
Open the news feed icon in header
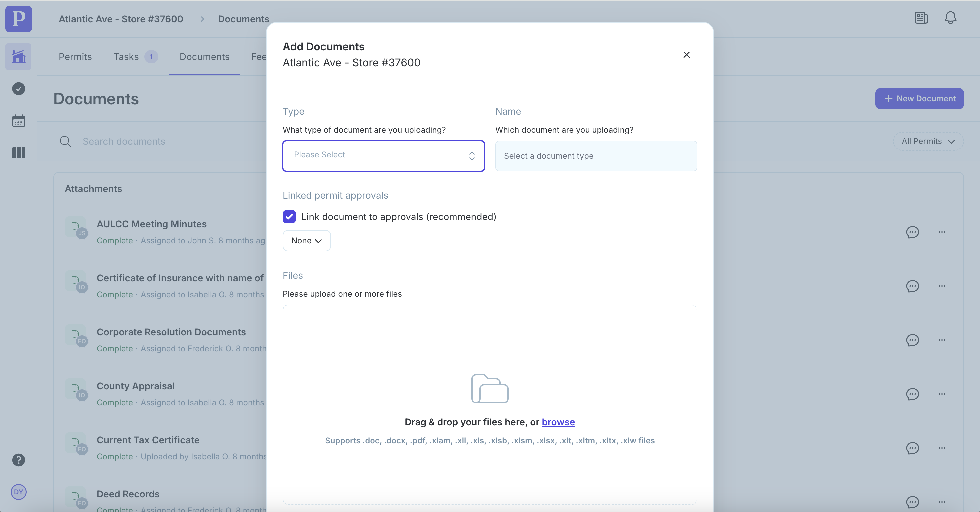pyautogui.click(x=921, y=18)
